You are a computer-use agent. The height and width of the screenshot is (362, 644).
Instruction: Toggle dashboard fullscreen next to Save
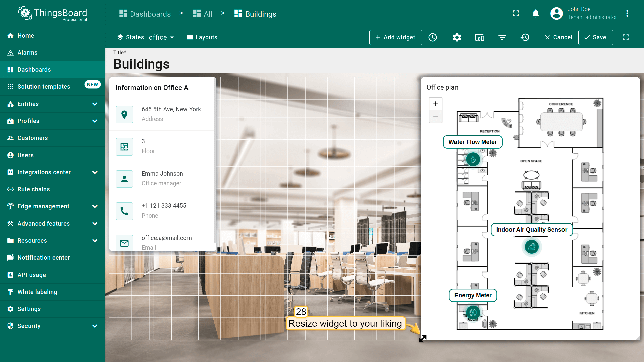coord(626,37)
